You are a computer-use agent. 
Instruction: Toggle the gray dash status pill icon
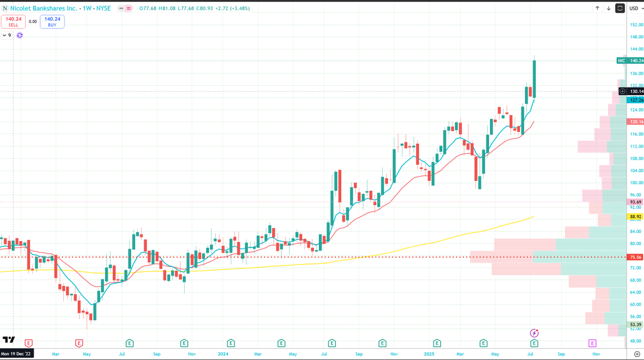pyautogui.click(x=120, y=9)
